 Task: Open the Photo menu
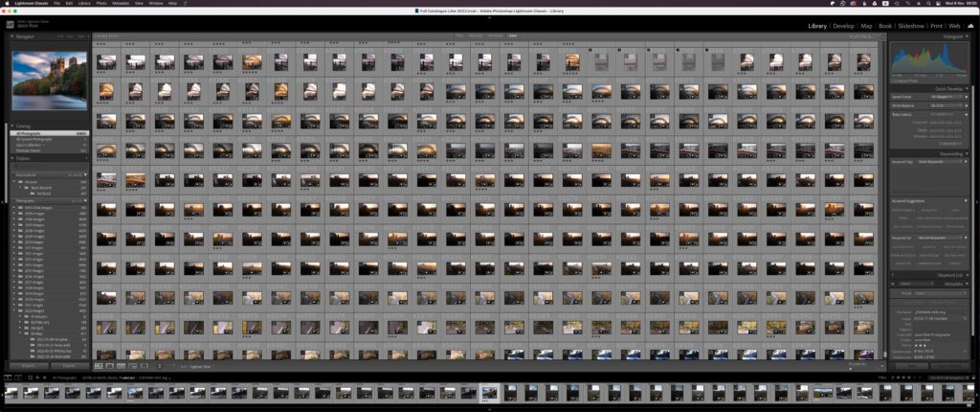tap(101, 3)
